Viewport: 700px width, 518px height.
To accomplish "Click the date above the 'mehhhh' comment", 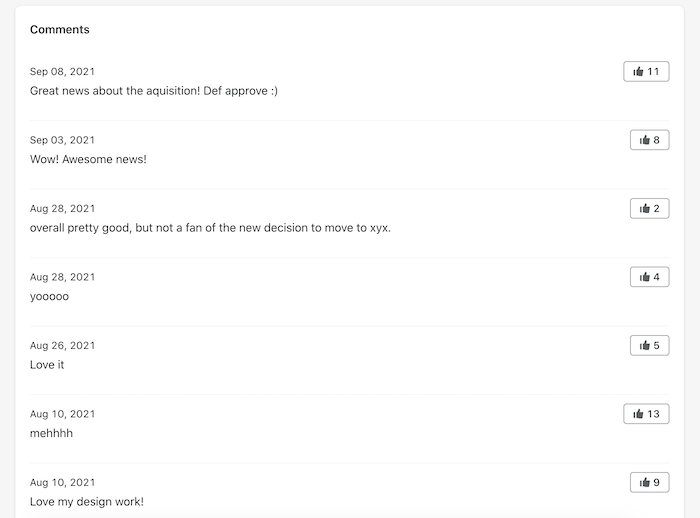I will (x=62, y=414).
